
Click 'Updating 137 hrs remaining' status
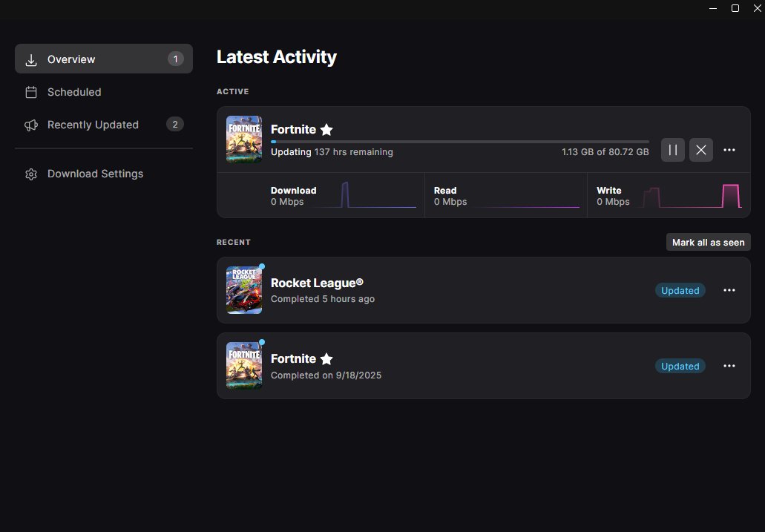(332, 152)
